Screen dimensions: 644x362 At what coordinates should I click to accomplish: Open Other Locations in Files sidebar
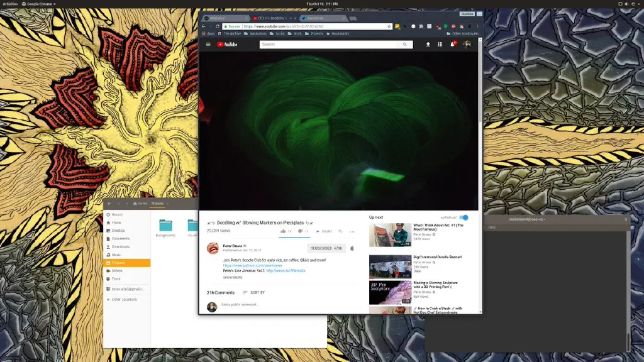[127, 300]
